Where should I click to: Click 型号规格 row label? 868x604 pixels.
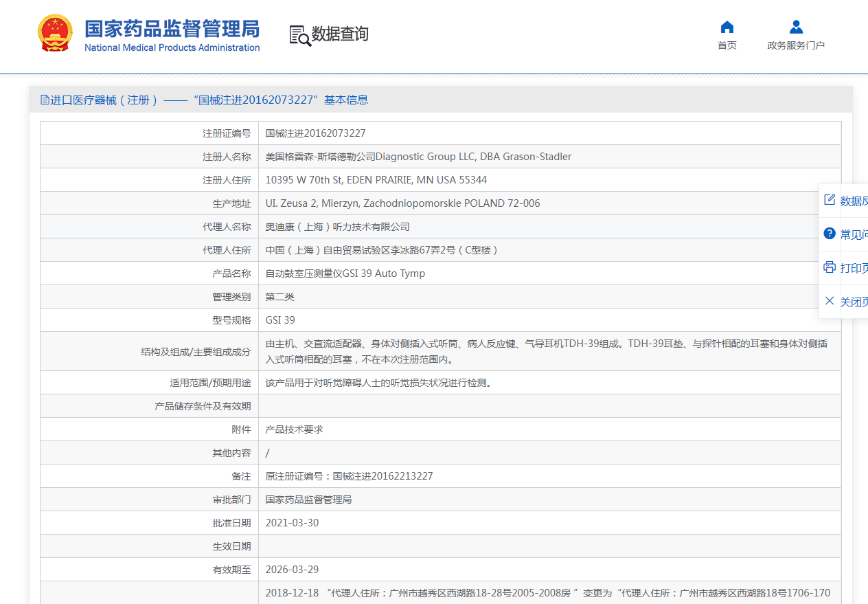pyautogui.click(x=231, y=320)
